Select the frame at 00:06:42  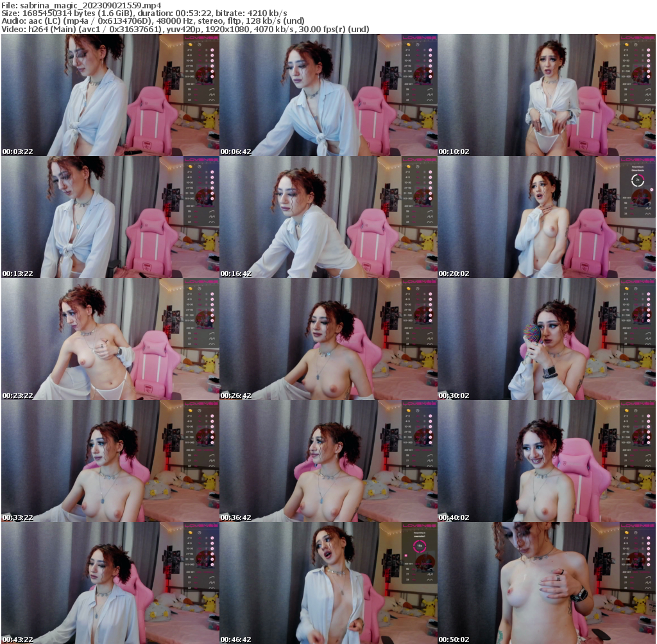tap(328, 95)
